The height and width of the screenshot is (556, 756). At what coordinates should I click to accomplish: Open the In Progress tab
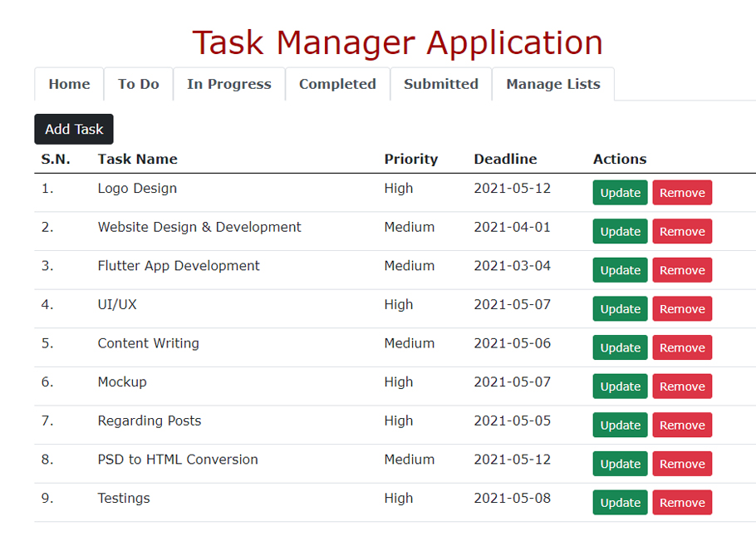point(228,84)
